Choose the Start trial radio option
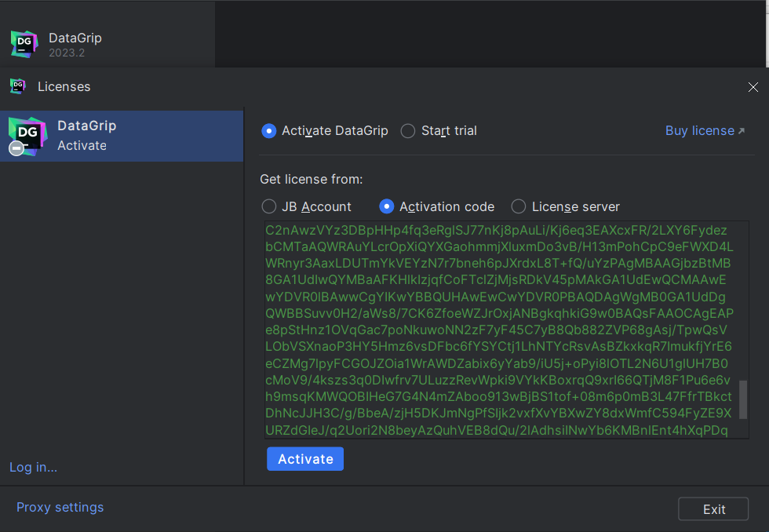The width and height of the screenshot is (769, 532). click(x=408, y=131)
